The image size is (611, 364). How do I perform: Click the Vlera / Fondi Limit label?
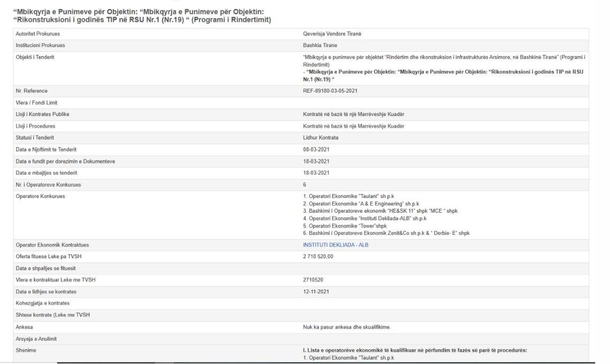pyautogui.click(x=37, y=103)
